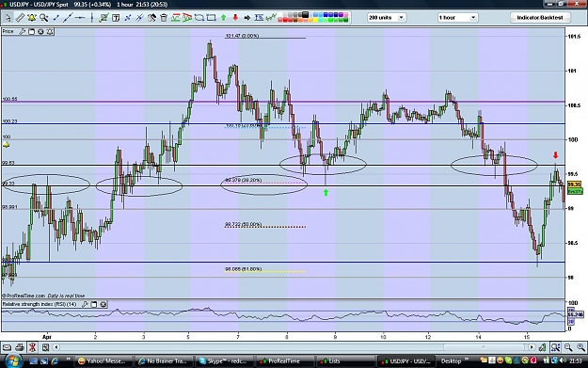Select the green up arrow marker tool
Image resolution: width=588 pixels, height=368 pixels.
coord(224,18)
